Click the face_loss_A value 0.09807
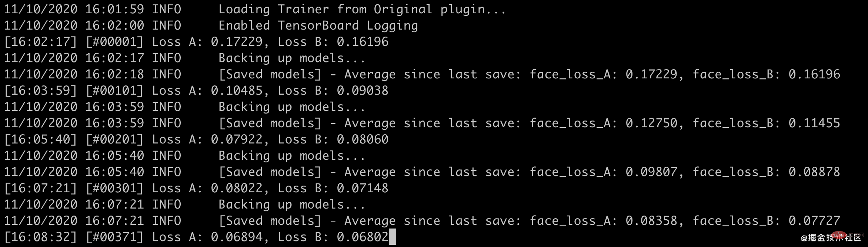868x247 pixels. coord(651,172)
